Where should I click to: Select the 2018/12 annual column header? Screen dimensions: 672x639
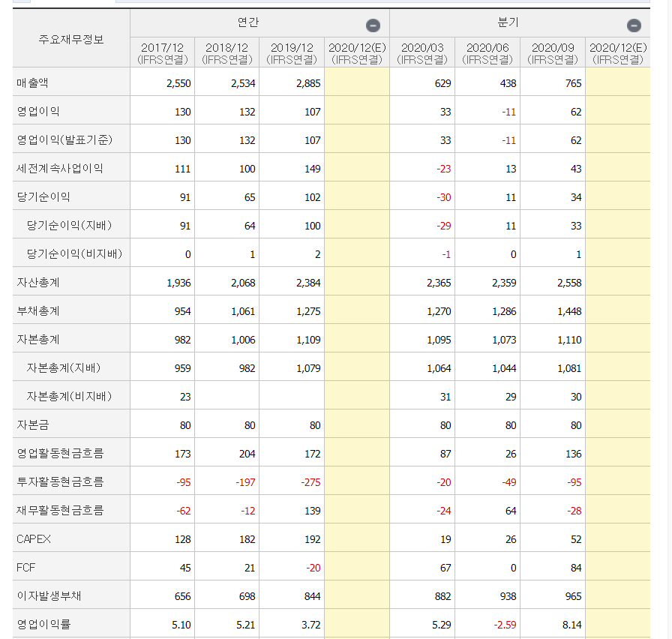click(x=227, y=53)
